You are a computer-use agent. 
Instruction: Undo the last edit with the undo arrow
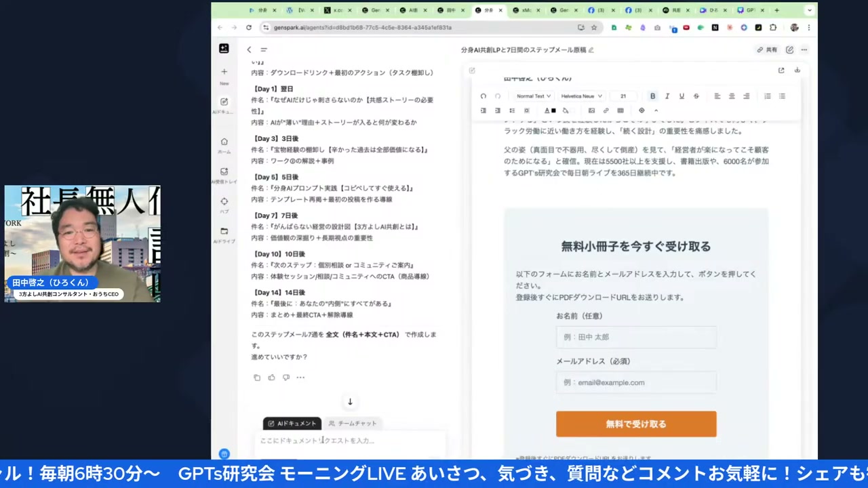pyautogui.click(x=483, y=96)
